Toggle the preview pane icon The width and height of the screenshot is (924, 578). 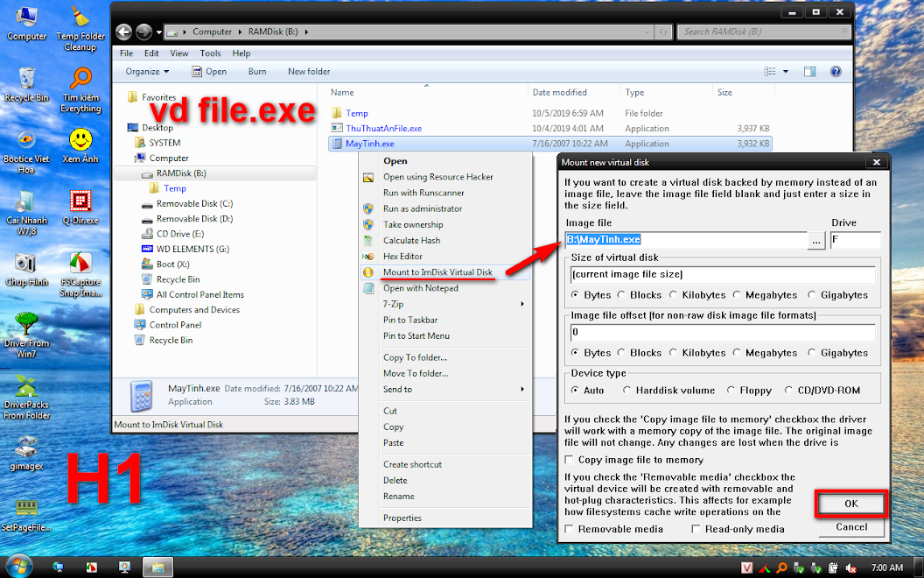[809, 71]
